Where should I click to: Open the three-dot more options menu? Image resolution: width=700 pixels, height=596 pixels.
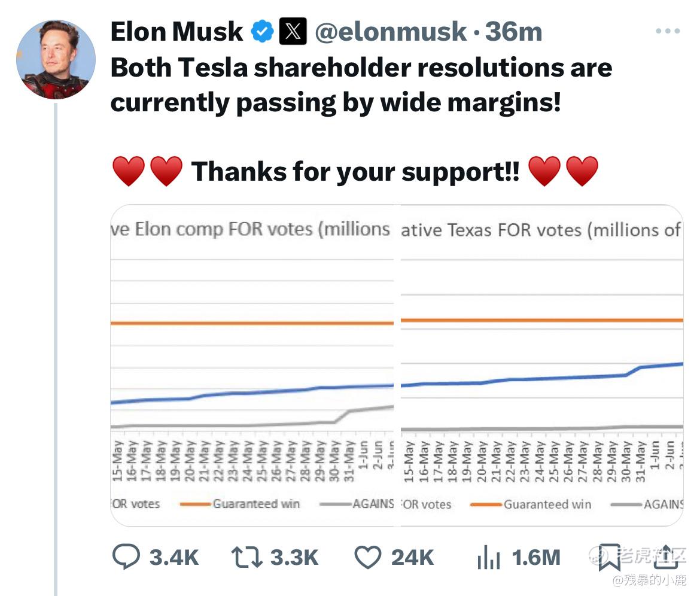tap(668, 31)
